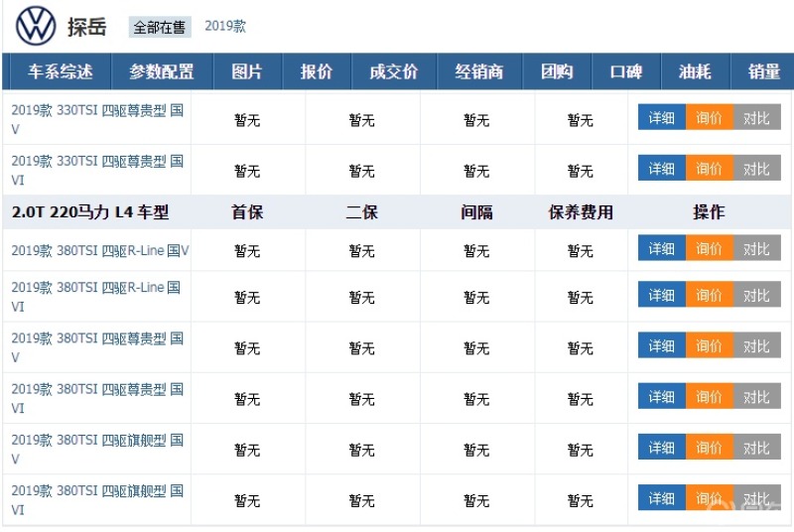Open 2019款 330TSI 四驱尊贵型 国V link
This screenshot has height=532, width=794.
97,119
